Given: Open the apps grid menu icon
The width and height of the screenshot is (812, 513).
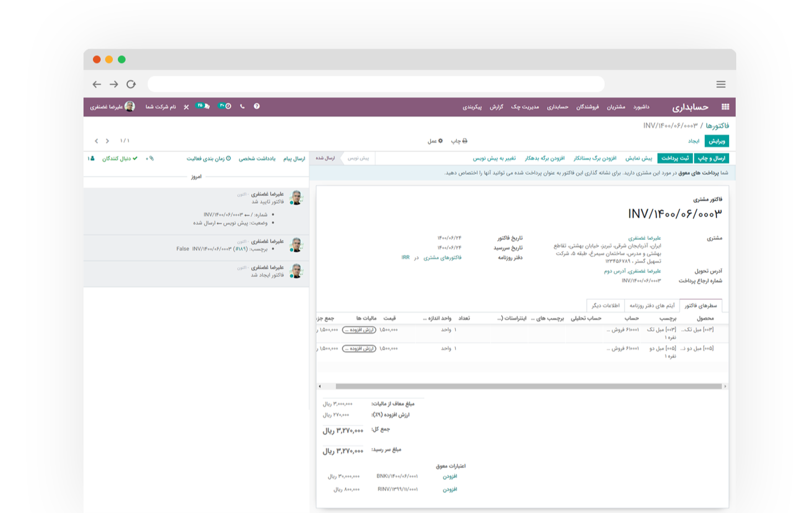Looking at the screenshot, I should pos(725,107).
